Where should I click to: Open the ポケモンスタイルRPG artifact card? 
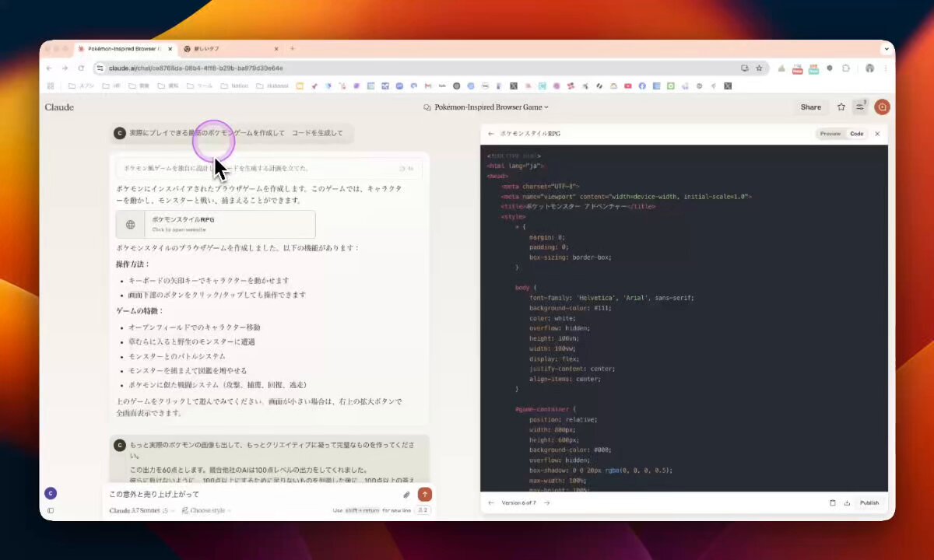pos(216,224)
